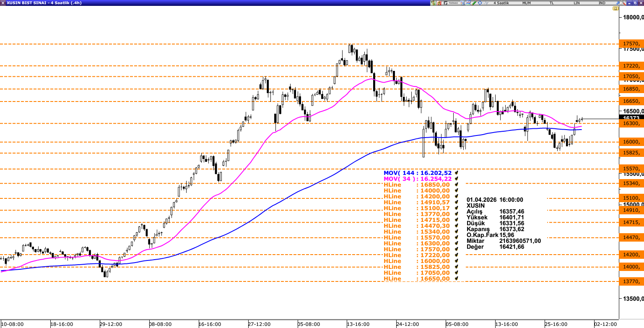This screenshot has width=644, height=328.
Task: Toggle the MOV(144) indicator checkmark
Action: (x=456, y=173)
